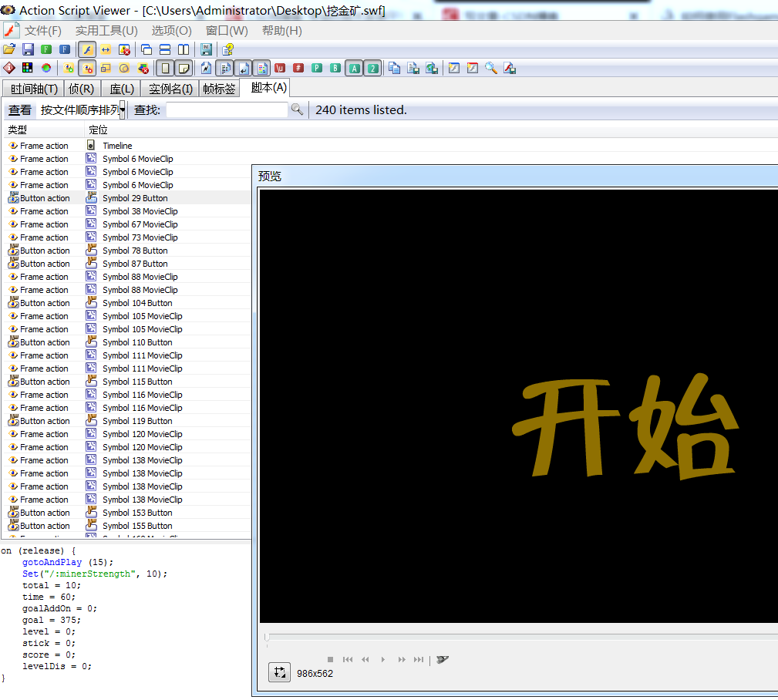Toggle the green 2 toolbar button
The image size is (778, 700).
coord(372,68)
